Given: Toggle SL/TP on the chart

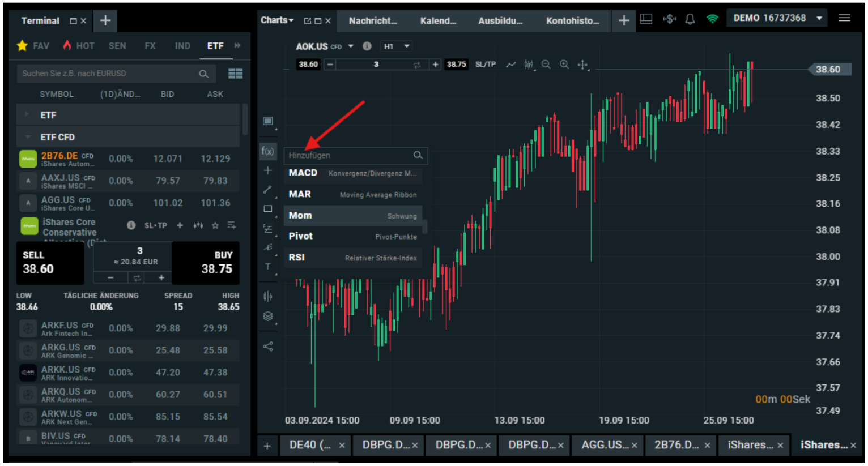Looking at the screenshot, I should 485,64.
